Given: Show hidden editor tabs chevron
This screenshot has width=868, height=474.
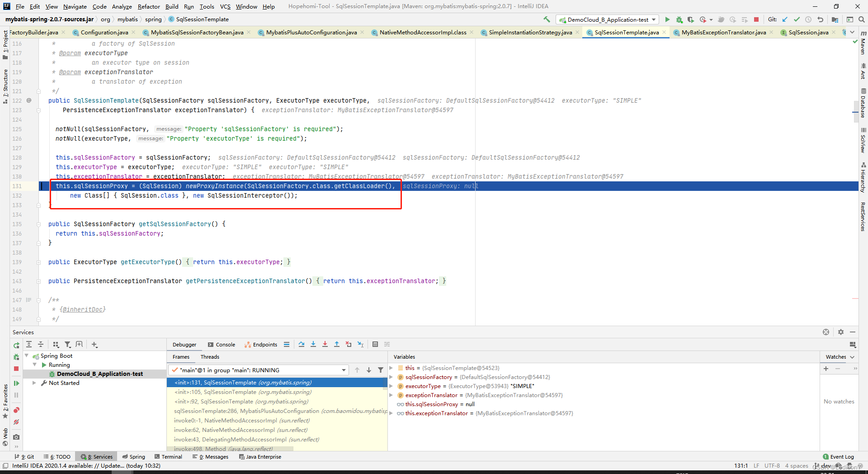Looking at the screenshot, I should 852,32.
